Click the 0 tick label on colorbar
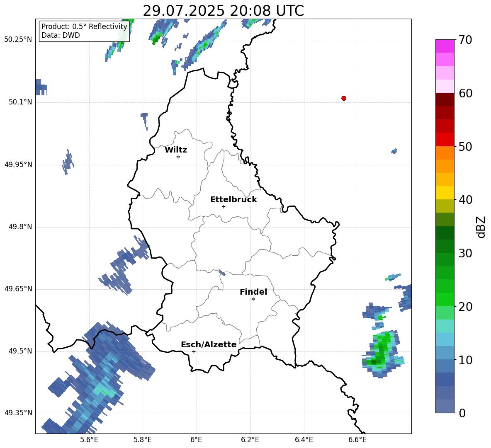Image resolution: width=491 pixels, height=448 pixels. 462,413
